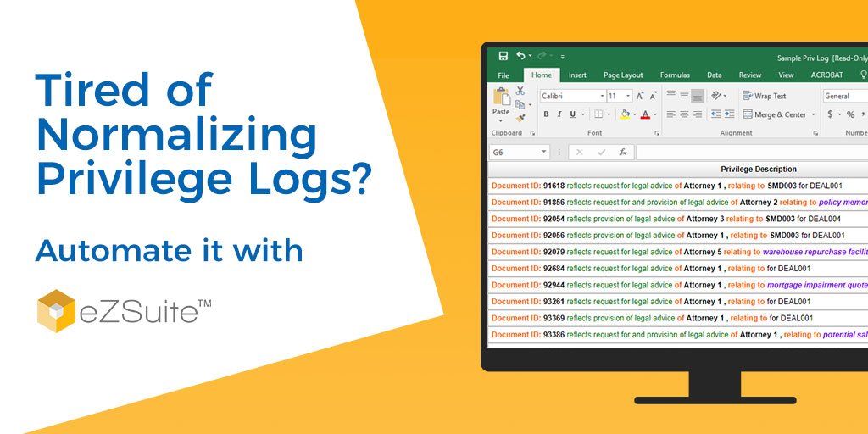Viewport: 868px width, 434px height.
Task: Click the Percent Style icon
Action: click(x=850, y=114)
